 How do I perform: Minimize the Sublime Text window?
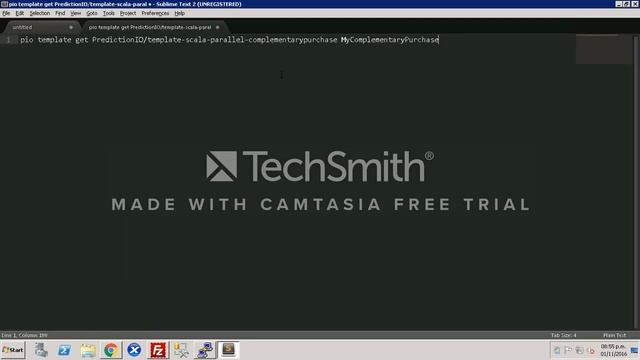tap(619, 4)
